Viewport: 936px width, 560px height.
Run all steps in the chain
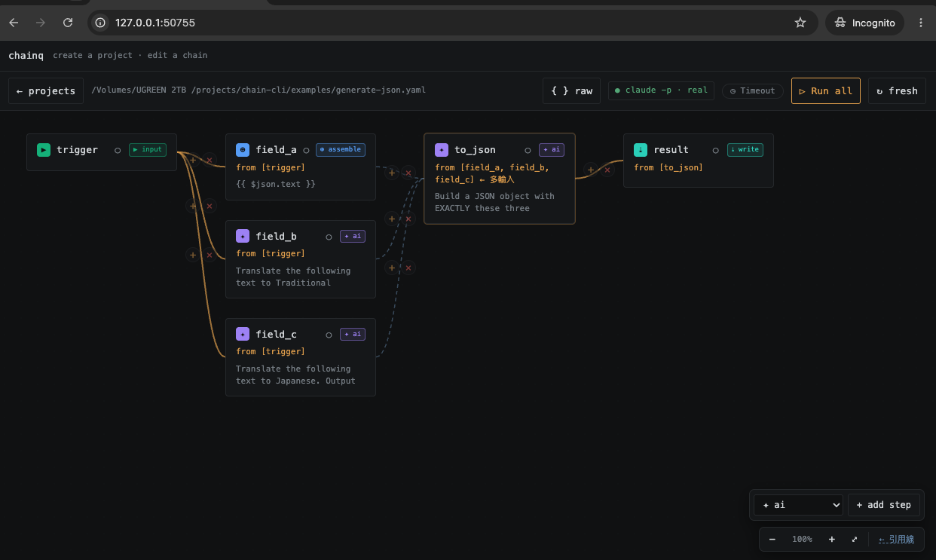[825, 91]
